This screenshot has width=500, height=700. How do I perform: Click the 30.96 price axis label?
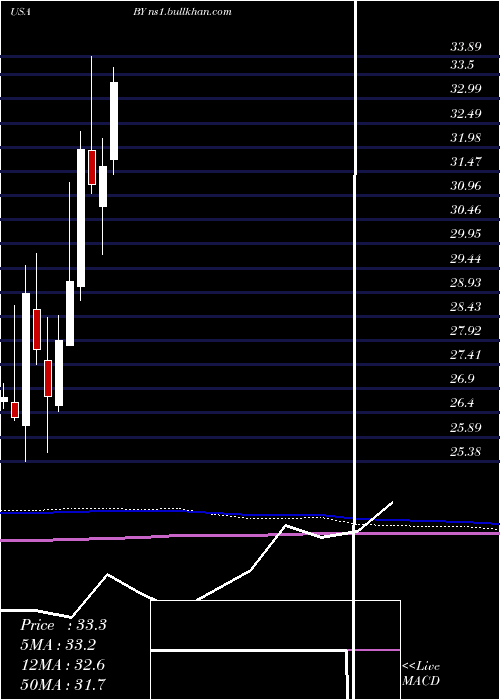[x=466, y=186]
